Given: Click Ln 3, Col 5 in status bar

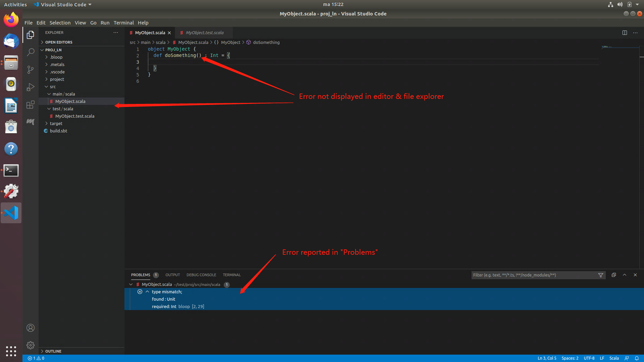Looking at the screenshot, I should 547,358.
